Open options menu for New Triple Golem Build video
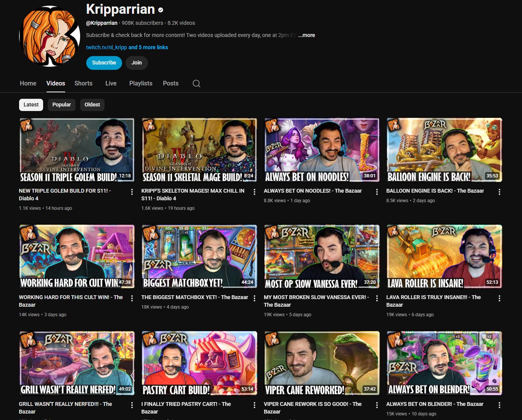 (132, 192)
